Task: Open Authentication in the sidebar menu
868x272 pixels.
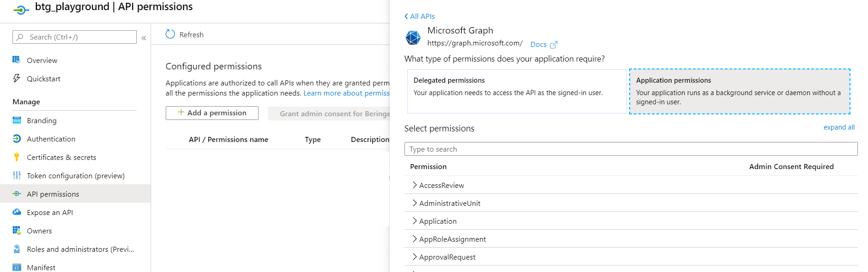Action: click(51, 139)
